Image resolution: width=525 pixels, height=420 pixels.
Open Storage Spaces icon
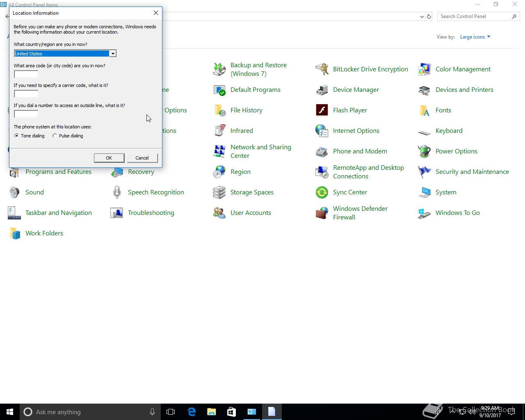219,192
